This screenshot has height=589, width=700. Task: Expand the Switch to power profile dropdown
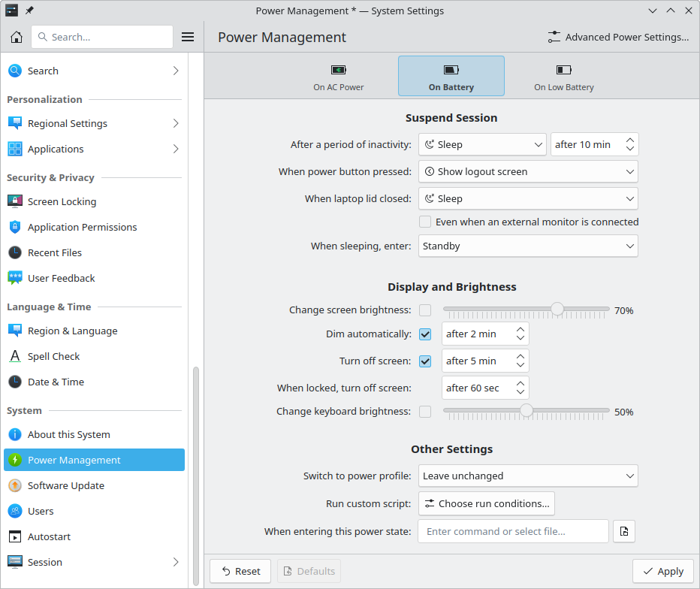[x=528, y=476]
